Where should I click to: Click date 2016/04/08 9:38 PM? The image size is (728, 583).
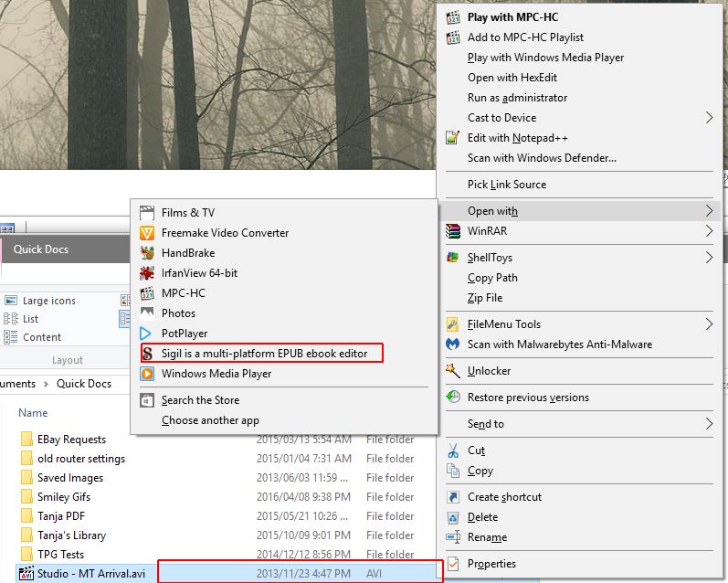(x=303, y=496)
